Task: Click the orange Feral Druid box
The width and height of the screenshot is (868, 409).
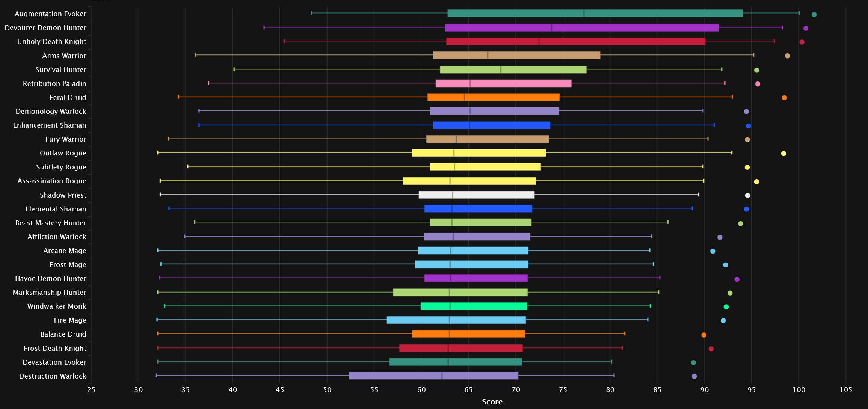Action: (x=493, y=97)
